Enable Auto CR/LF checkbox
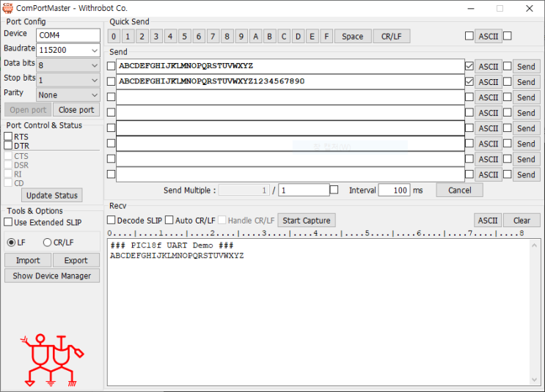This screenshot has width=545, height=392. [169, 220]
